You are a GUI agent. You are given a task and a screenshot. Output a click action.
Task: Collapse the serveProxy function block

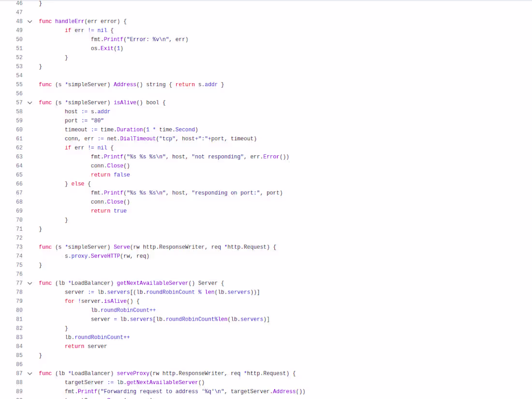coord(30,373)
